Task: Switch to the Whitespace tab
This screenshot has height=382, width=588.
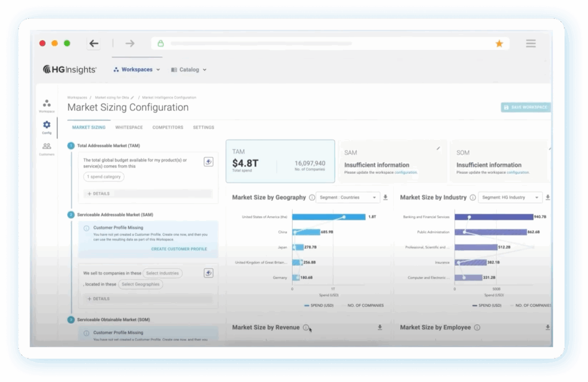Action: 129,127
